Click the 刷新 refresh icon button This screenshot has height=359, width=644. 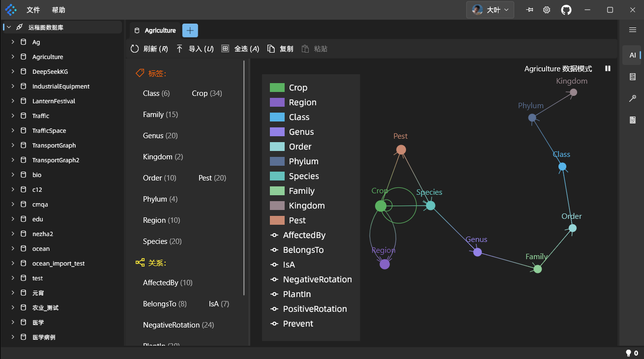click(135, 49)
